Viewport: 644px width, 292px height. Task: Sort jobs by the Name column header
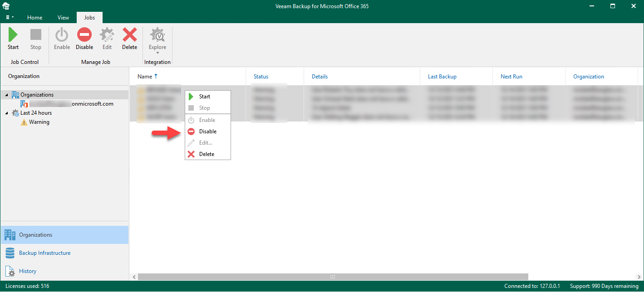(188, 77)
